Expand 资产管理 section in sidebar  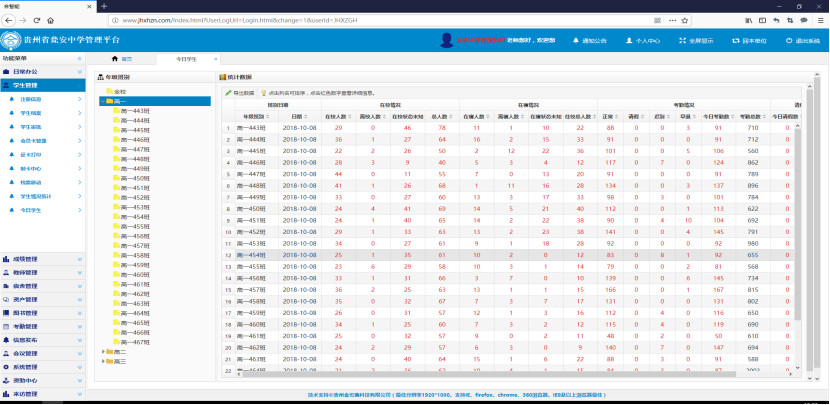click(42, 300)
